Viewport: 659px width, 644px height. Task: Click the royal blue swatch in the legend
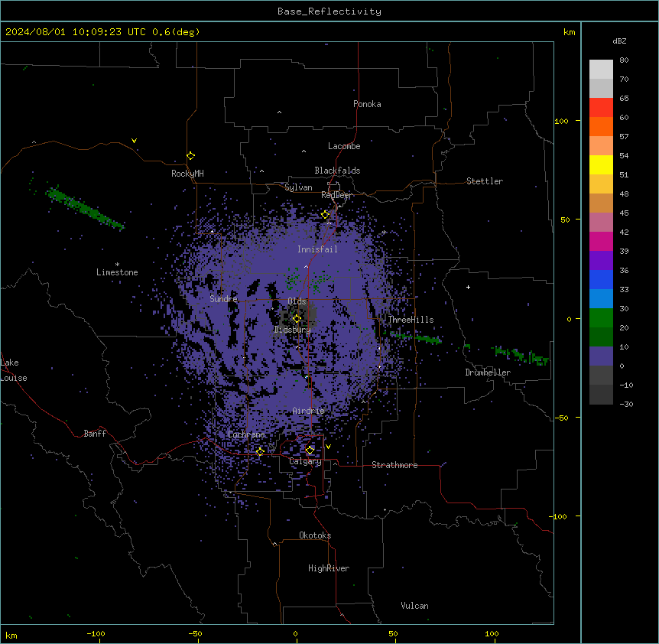tap(601, 279)
